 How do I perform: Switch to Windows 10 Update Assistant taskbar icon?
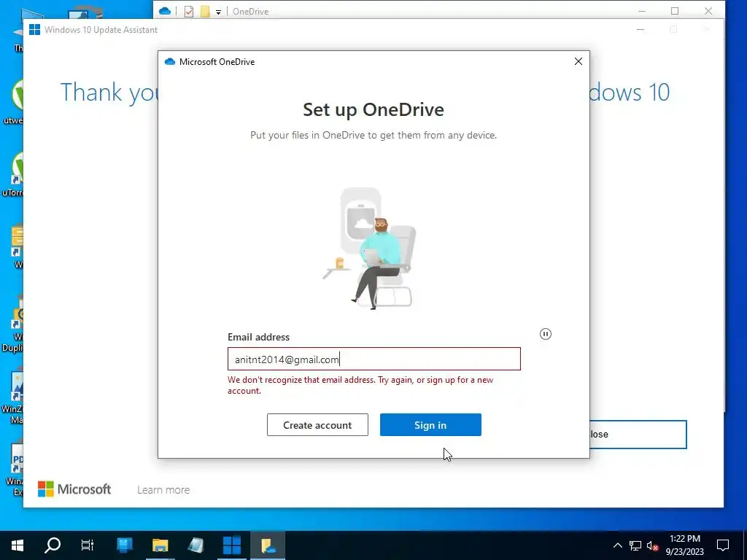(x=232, y=545)
